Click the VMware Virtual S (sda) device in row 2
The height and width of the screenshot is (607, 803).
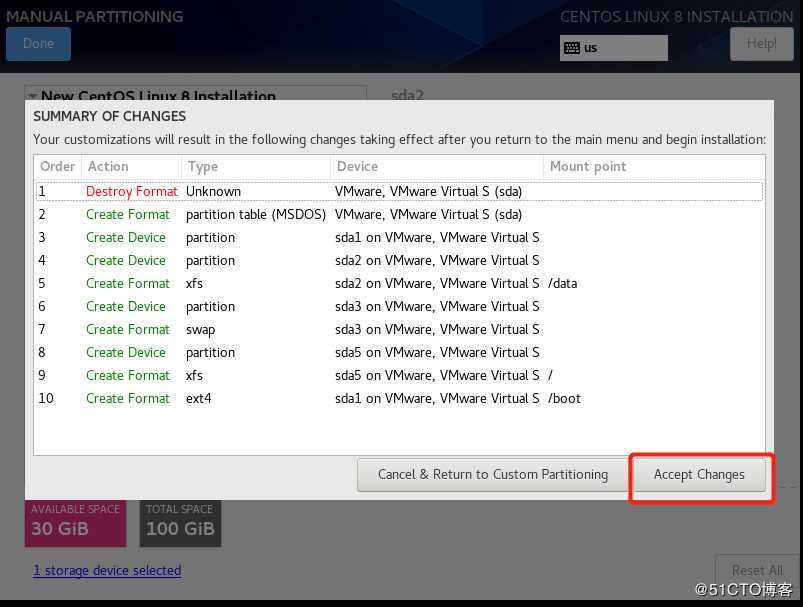tap(429, 215)
